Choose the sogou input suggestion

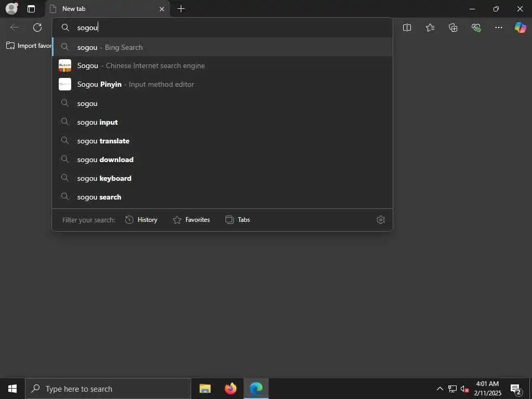point(222,122)
